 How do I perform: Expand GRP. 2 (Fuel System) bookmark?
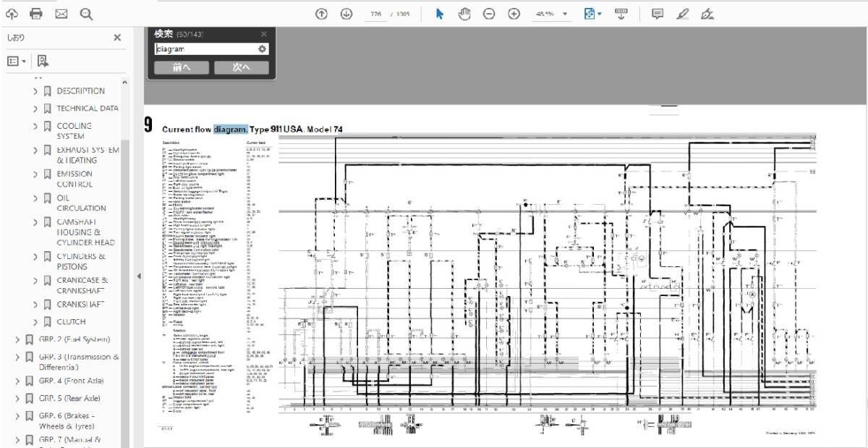pos(17,339)
